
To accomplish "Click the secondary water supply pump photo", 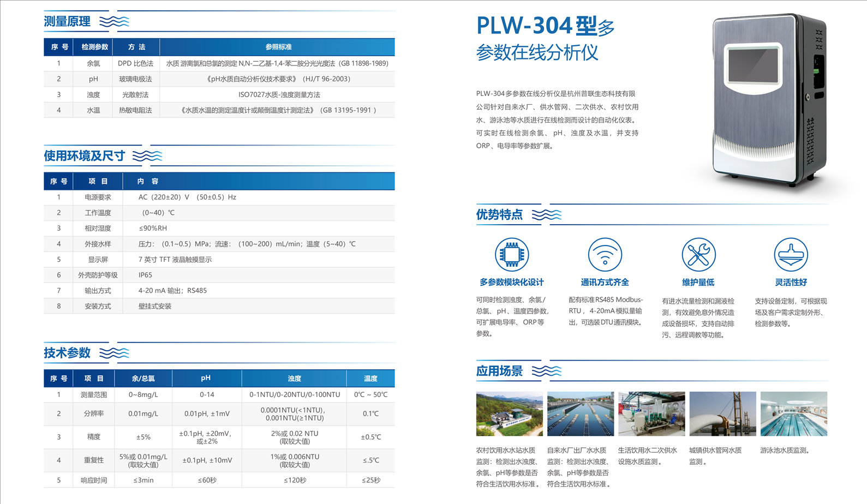I will (x=651, y=413).
